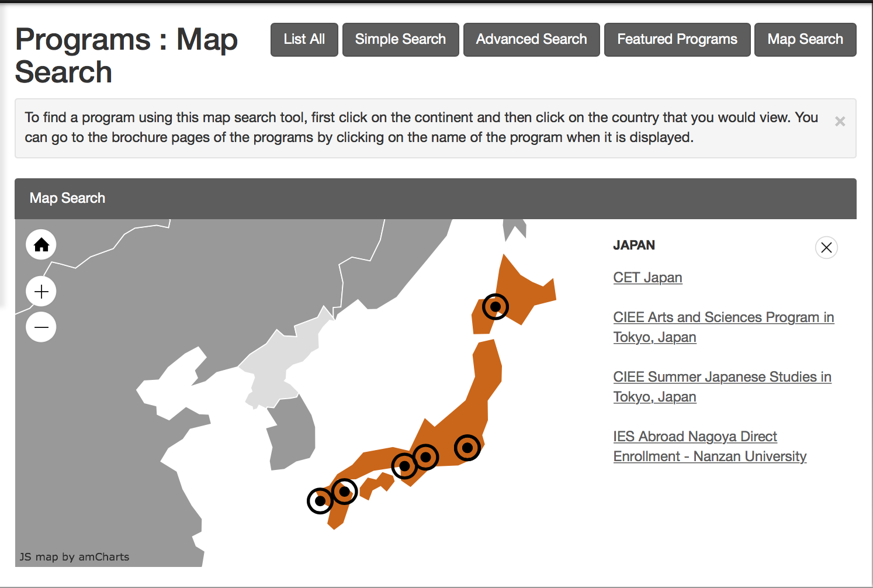This screenshot has height=588, width=873.
Task: Click North Korea's light gray region
Action: 280,362
